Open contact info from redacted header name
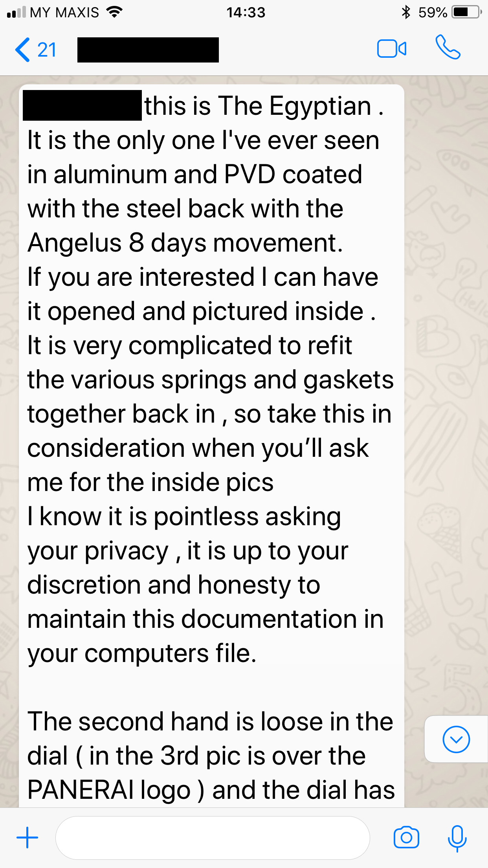The width and height of the screenshot is (488, 868). point(148,50)
